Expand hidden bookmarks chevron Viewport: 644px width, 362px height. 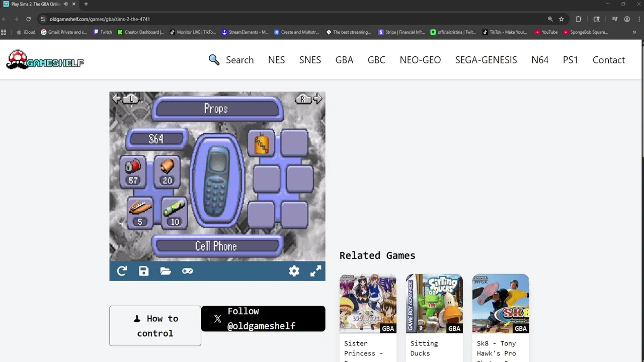(x=634, y=32)
